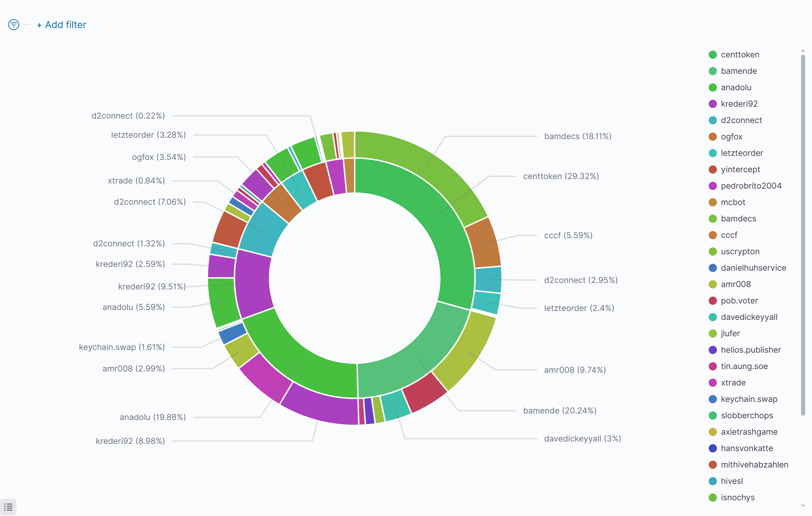This screenshot has width=812, height=516.
Task: Click the filter options circle icon
Action: (14, 25)
